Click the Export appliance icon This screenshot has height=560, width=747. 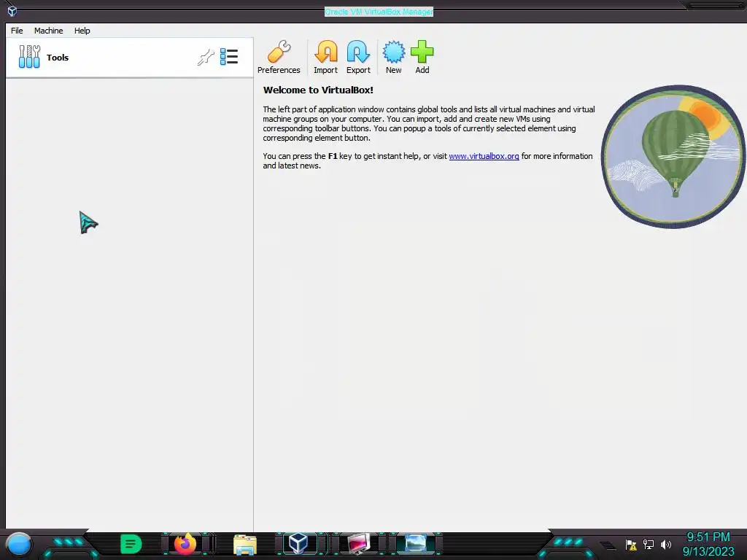pyautogui.click(x=358, y=52)
